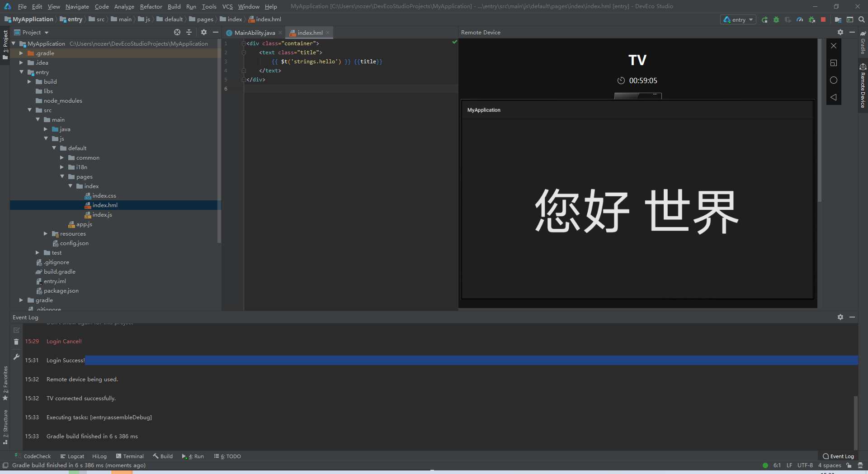This screenshot has height=474, width=868.
Task: Close the remote TV device
Action: pos(834,46)
